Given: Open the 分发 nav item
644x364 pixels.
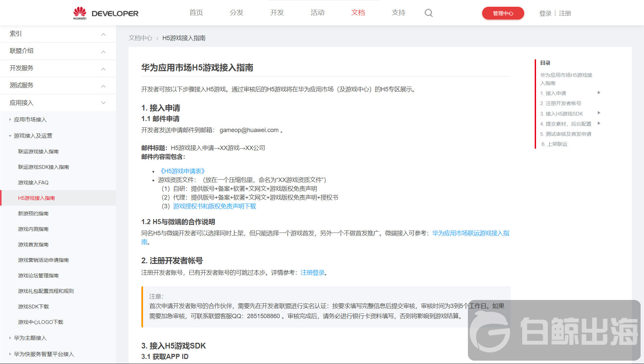Looking at the screenshot, I should tap(236, 13).
